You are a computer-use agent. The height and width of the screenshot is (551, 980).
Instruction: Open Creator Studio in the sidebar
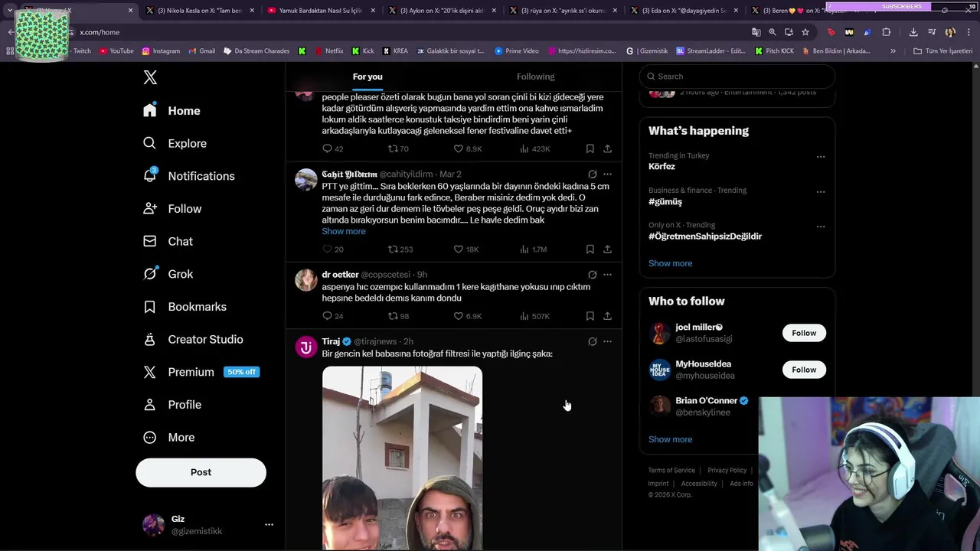[x=194, y=339]
